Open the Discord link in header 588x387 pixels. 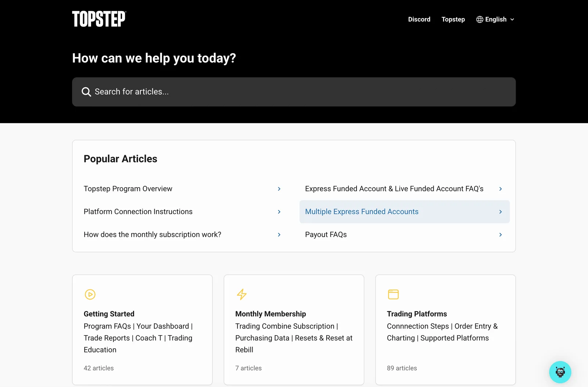click(419, 19)
